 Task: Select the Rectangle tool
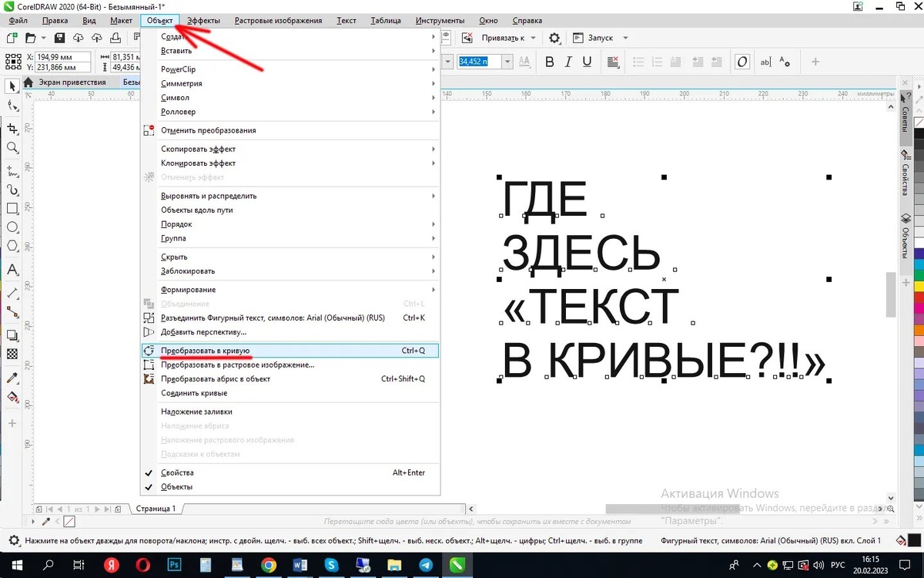coord(12,208)
